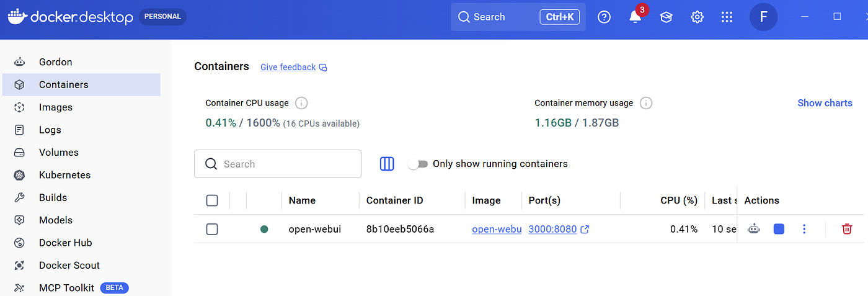
Task: Open Kubernetes in the sidebar
Action: [x=81, y=175]
